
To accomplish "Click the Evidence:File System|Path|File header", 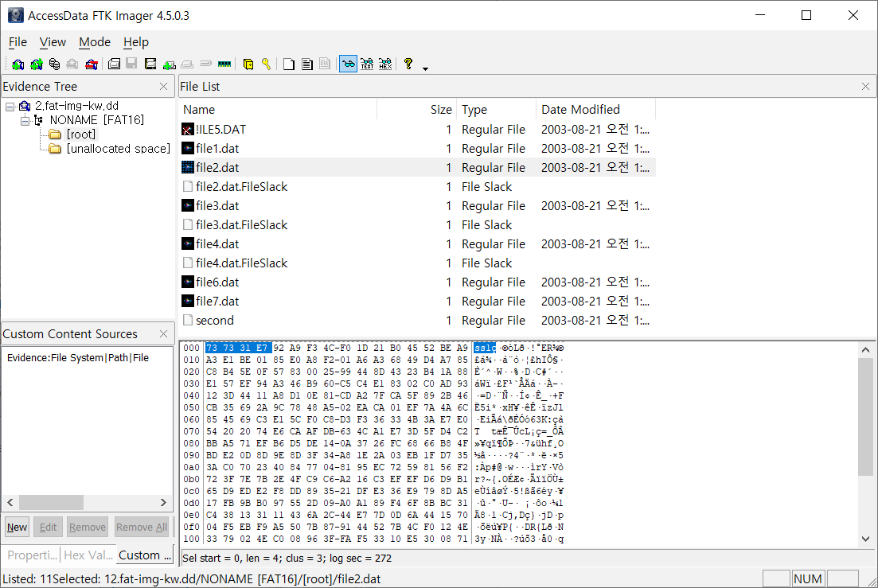I will point(78,358).
